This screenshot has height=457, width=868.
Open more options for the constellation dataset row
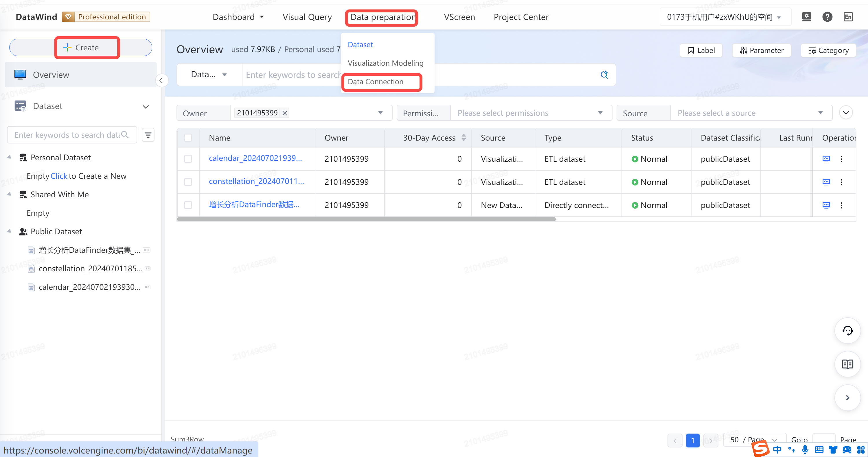pyautogui.click(x=841, y=182)
